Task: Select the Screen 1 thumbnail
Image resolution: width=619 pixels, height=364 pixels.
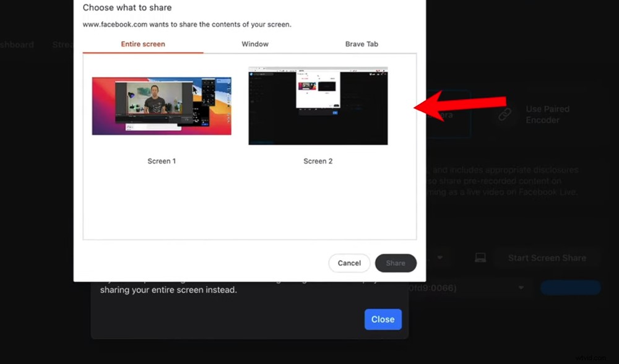Action: pos(162,105)
